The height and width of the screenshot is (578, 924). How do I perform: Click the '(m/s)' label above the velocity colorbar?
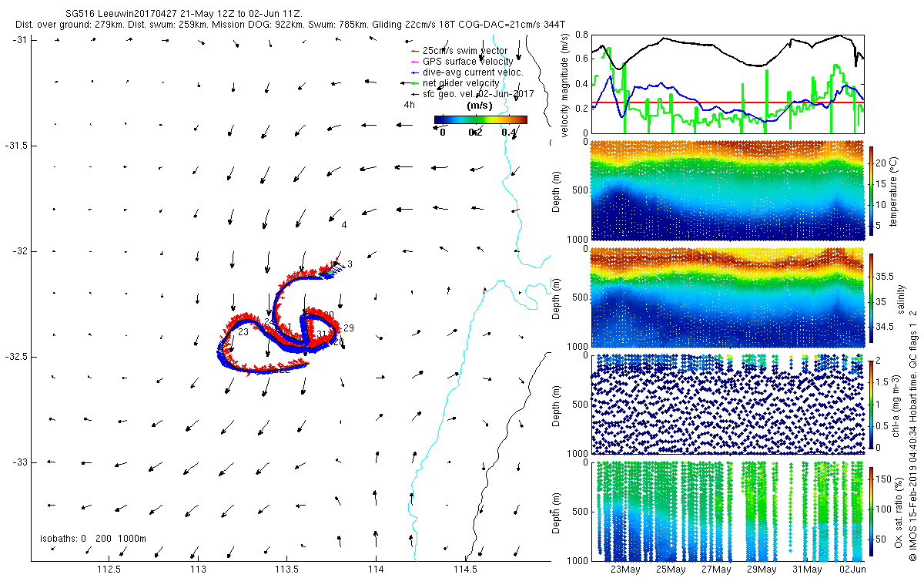[480, 106]
